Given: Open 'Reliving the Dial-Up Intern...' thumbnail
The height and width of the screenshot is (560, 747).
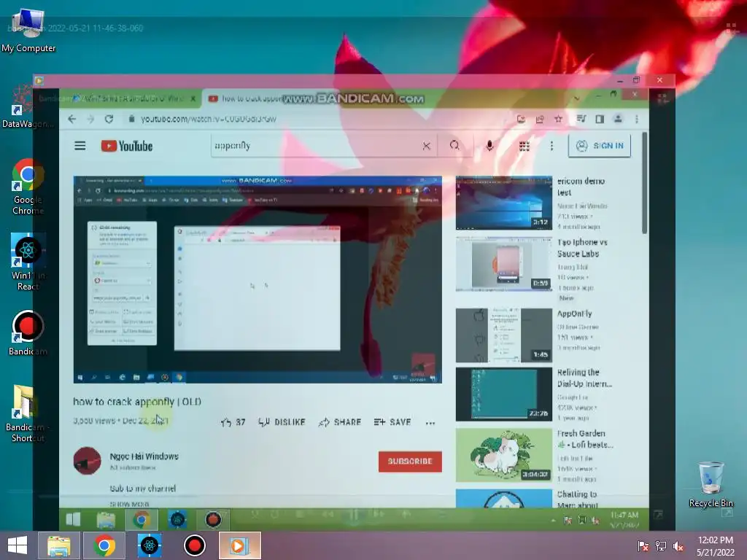Looking at the screenshot, I should [504, 394].
